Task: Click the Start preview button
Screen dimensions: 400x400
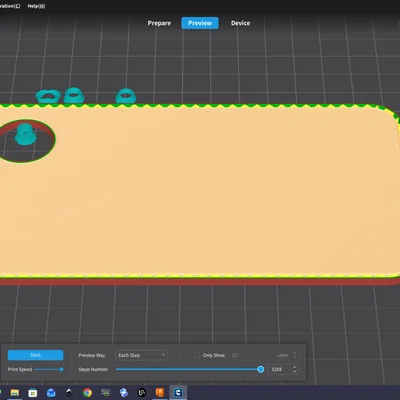Action: pyautogui.click(x=36, y=355)
